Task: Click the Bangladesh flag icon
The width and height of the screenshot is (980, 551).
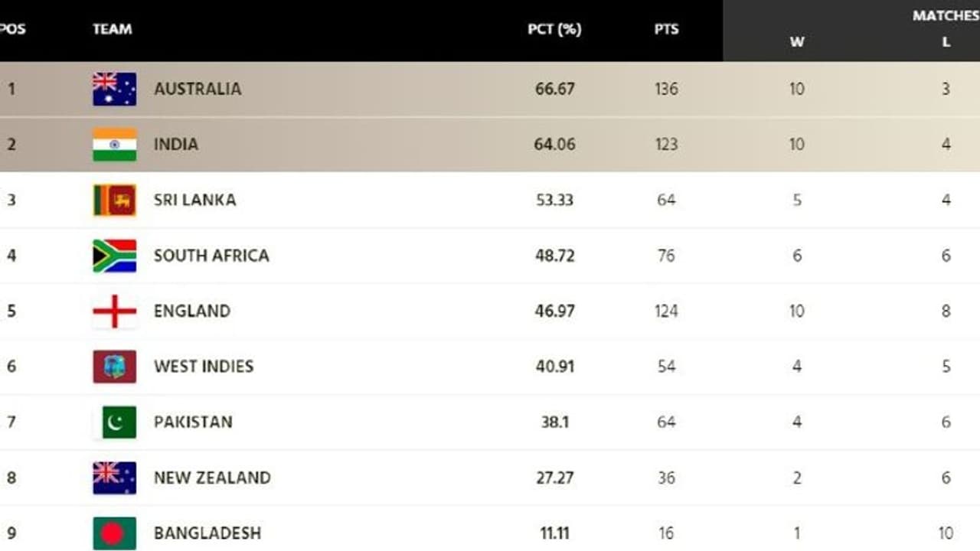Action: coord(115,533)
